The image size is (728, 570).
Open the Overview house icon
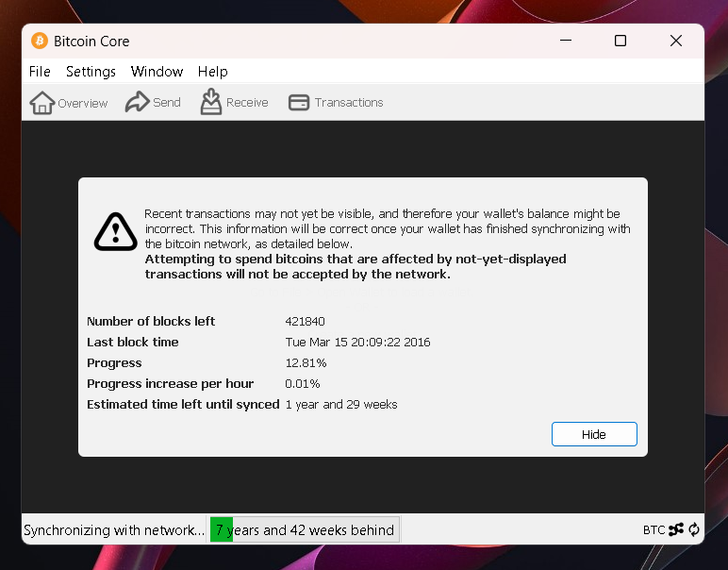click(x=42, y=103)
